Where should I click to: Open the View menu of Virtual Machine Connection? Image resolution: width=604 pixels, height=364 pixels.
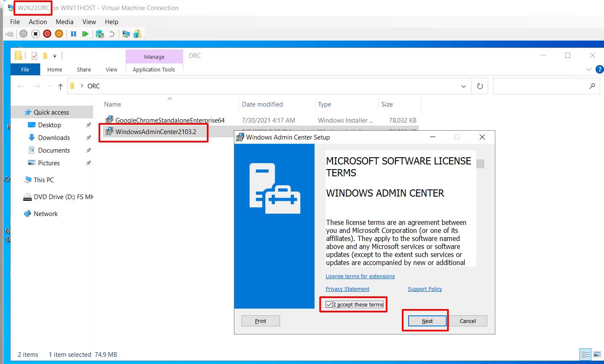click(x=89, y=22)
